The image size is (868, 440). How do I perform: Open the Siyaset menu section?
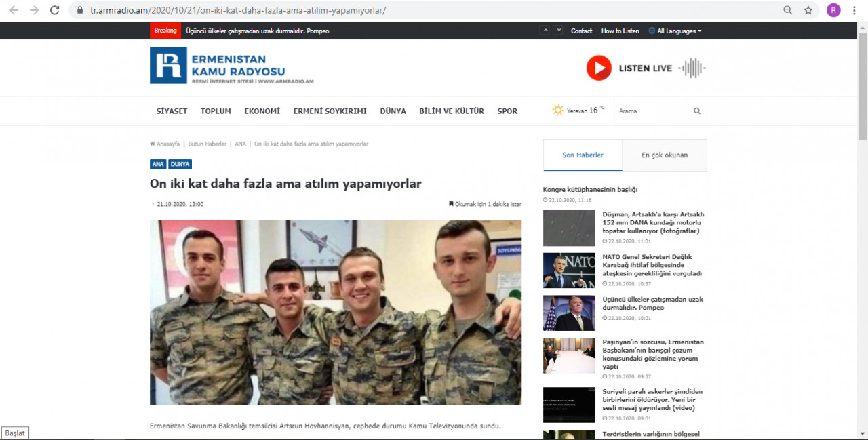172,111
